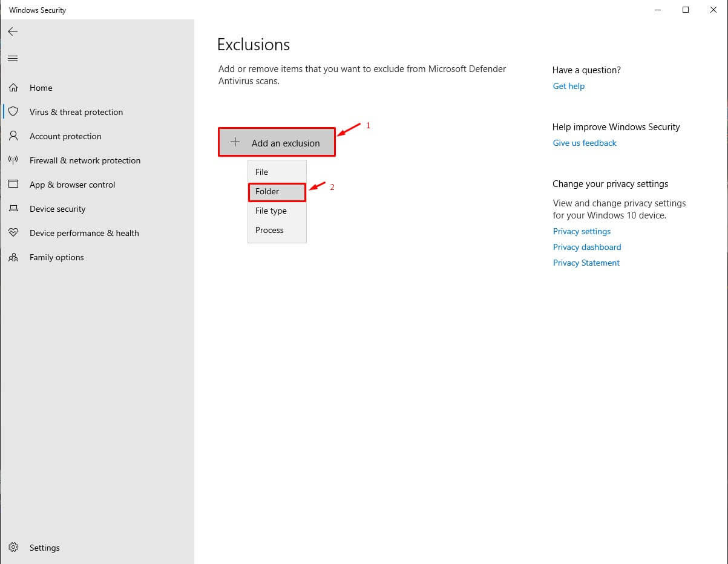728x564 pixels.
Task: Open the Privacy dashboard link
Action: 586,247
